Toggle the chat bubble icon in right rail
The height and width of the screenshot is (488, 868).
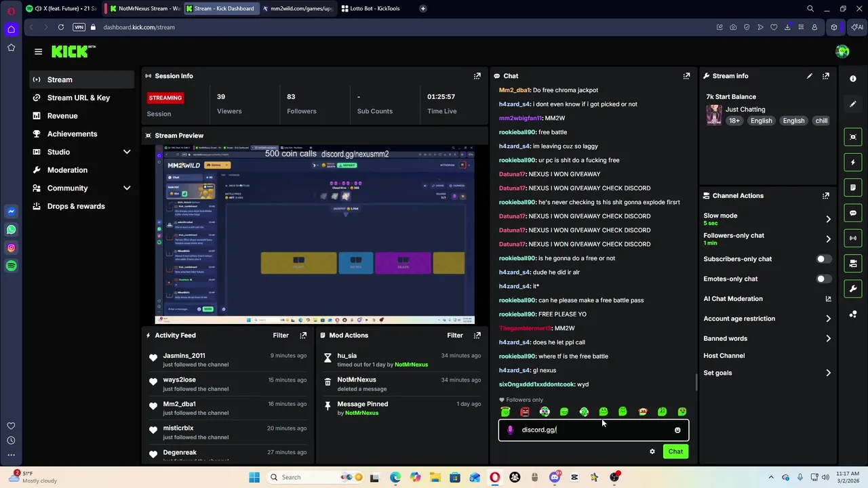click(853, 213)
